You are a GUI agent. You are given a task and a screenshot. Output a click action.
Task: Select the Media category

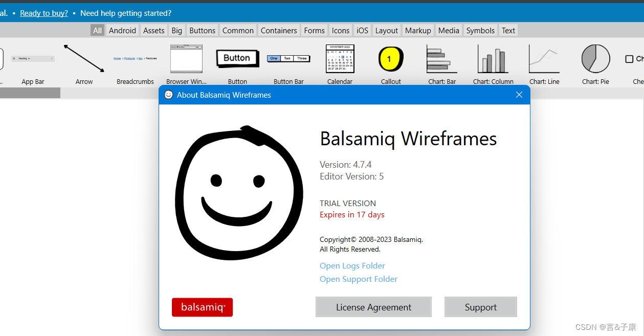coord(449,30)
